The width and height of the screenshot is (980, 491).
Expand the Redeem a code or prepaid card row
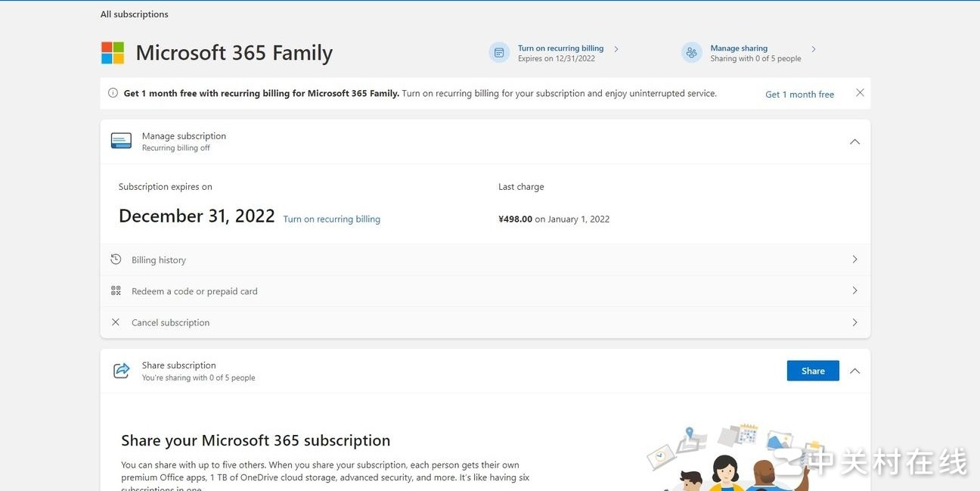(854, 290)
